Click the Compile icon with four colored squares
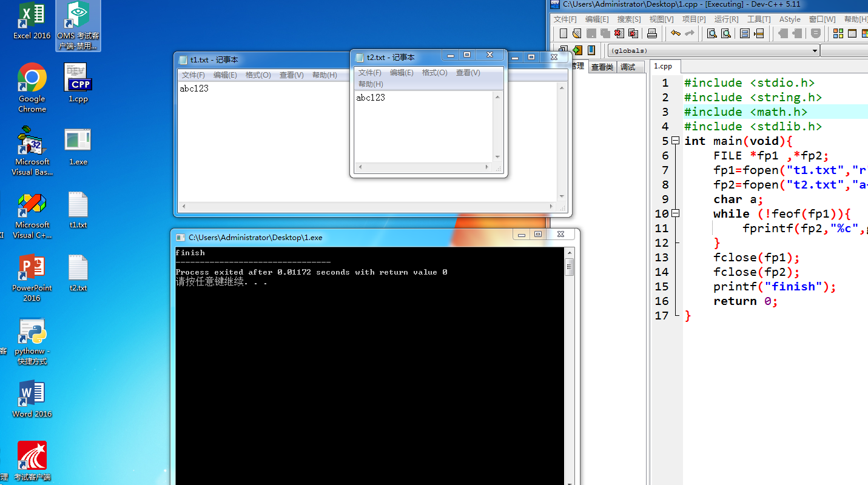The height and width of the screenshot is (485, 868). coord(838,33)
